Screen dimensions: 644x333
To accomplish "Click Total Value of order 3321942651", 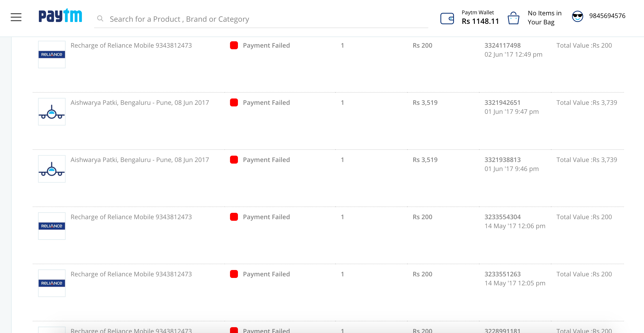I will (x=587, y=103).
